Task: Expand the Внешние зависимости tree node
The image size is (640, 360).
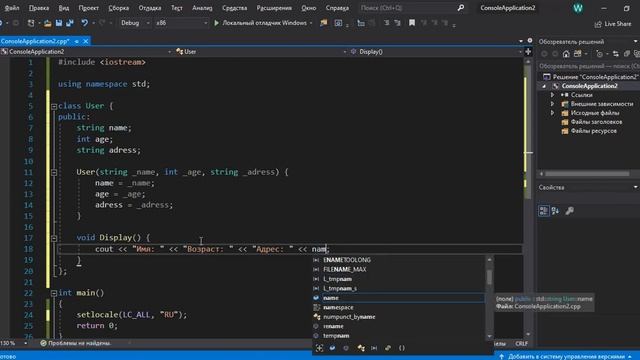Action: [553, 104]
